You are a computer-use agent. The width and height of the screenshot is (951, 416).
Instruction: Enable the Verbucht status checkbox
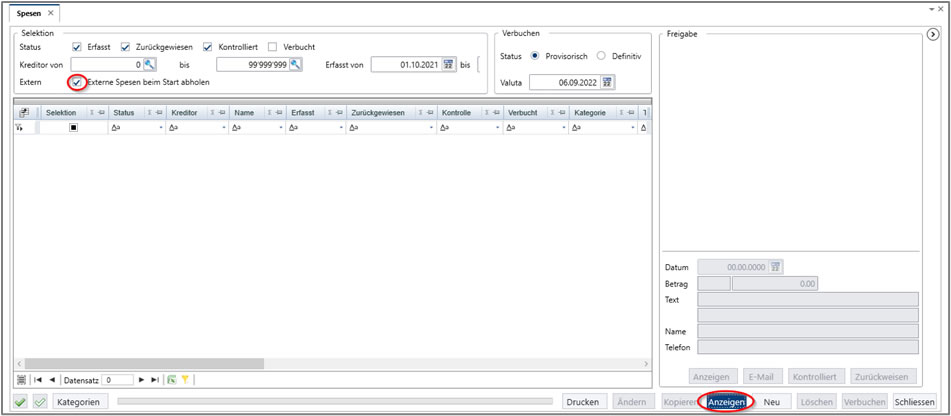click(272, 47)
